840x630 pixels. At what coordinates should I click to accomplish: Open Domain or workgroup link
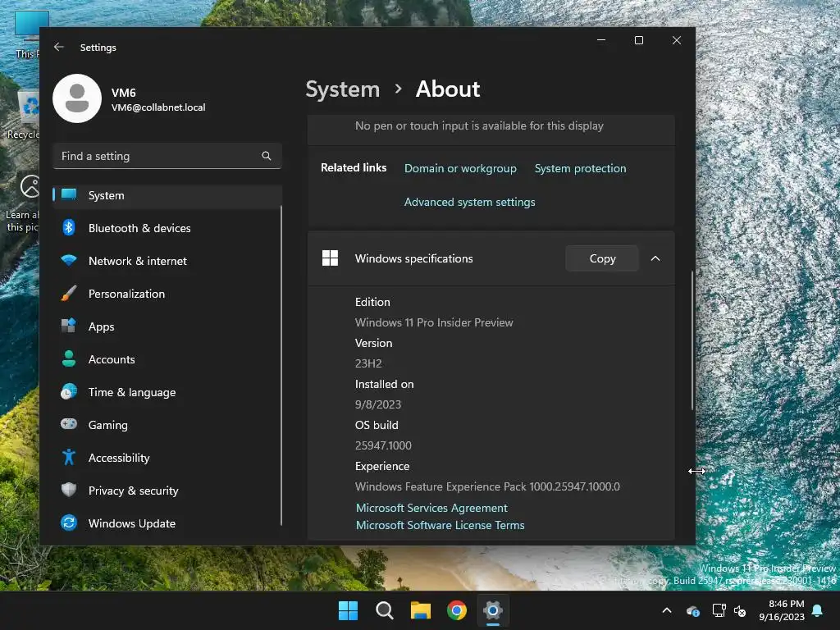point(460,168)
